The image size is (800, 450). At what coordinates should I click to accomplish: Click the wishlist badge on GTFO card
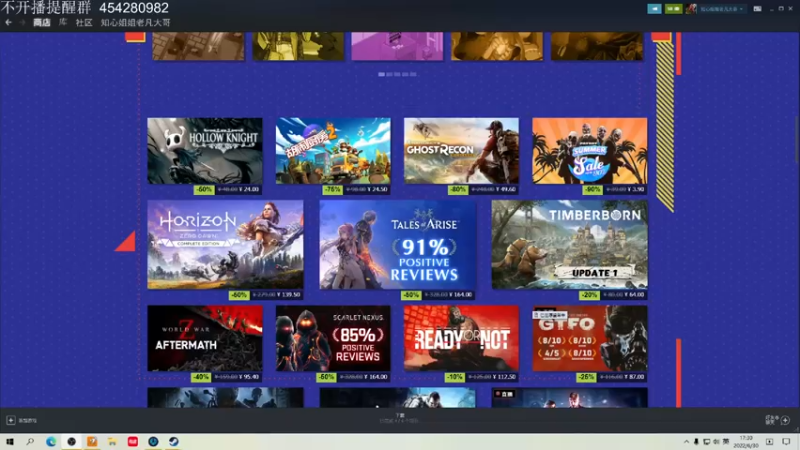coord(550,315)
